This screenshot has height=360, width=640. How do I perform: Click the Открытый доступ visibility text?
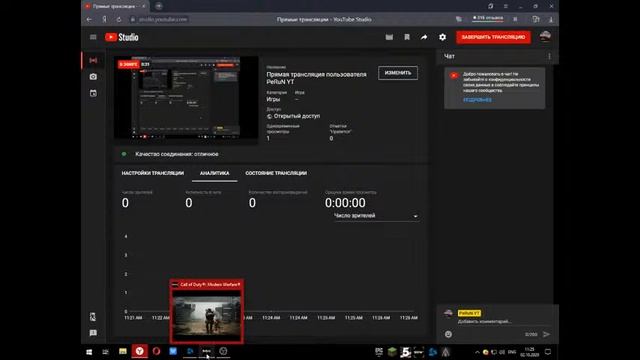click(297, 116)
